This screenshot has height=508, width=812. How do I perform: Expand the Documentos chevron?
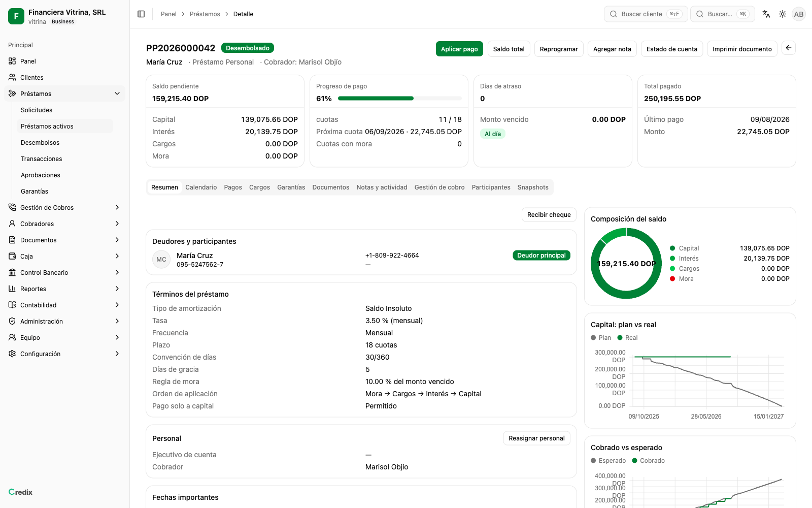(x=117, y=240)
